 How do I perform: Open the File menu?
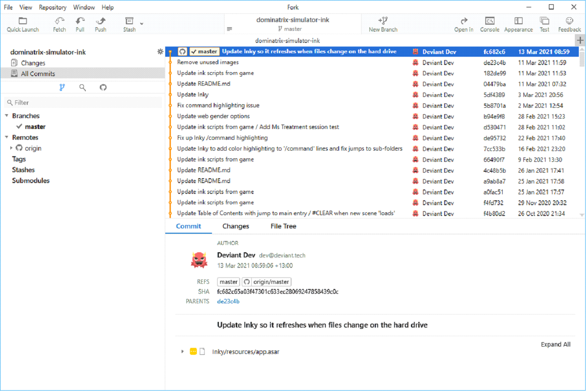[8, 7]
